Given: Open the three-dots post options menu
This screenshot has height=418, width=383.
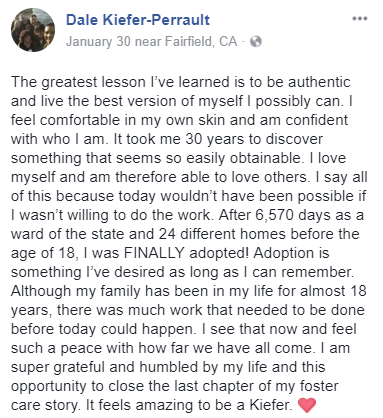Looking at the screenshot, I should (x=360, y=19).
